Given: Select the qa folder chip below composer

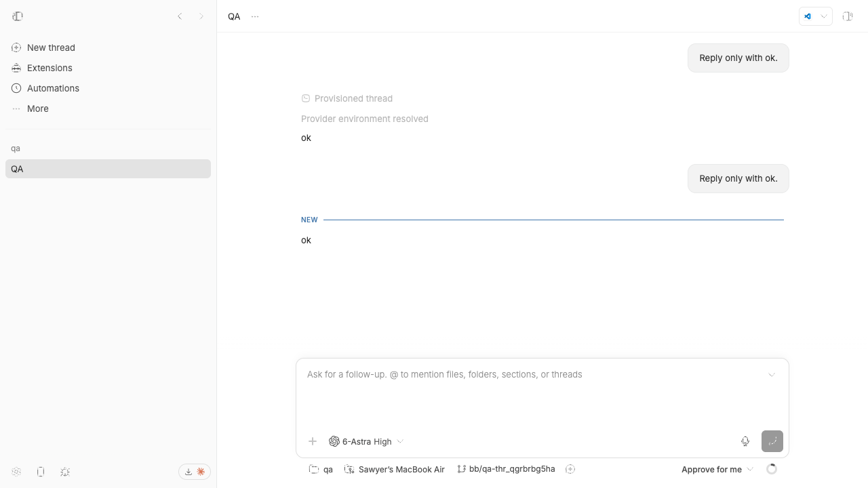Looking at the screenshot, I should (321, 469).
